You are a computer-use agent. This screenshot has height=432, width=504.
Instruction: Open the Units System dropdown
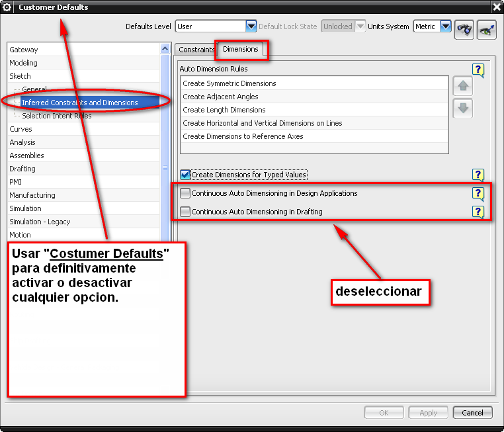coord(445,26)
